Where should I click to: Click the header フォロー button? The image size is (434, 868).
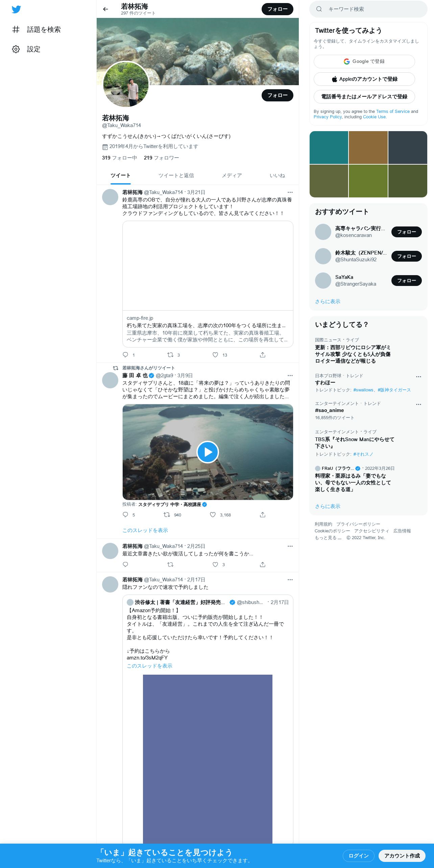[x=278, y=9]
